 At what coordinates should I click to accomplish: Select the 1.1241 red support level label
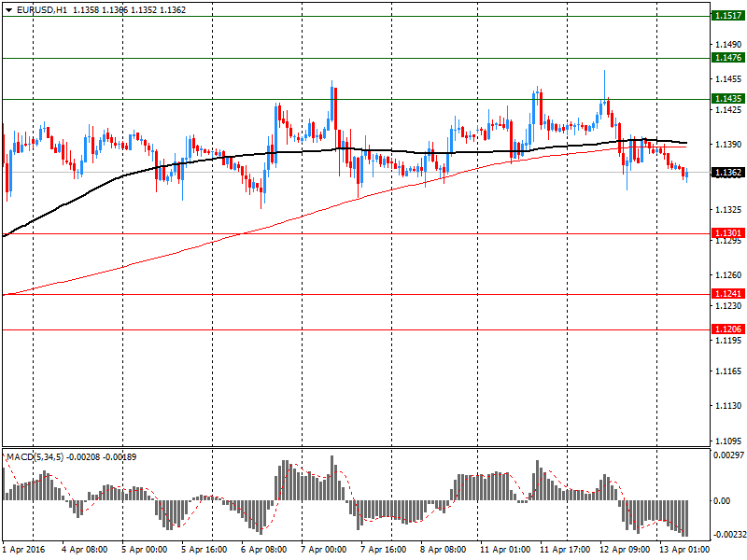728,294
